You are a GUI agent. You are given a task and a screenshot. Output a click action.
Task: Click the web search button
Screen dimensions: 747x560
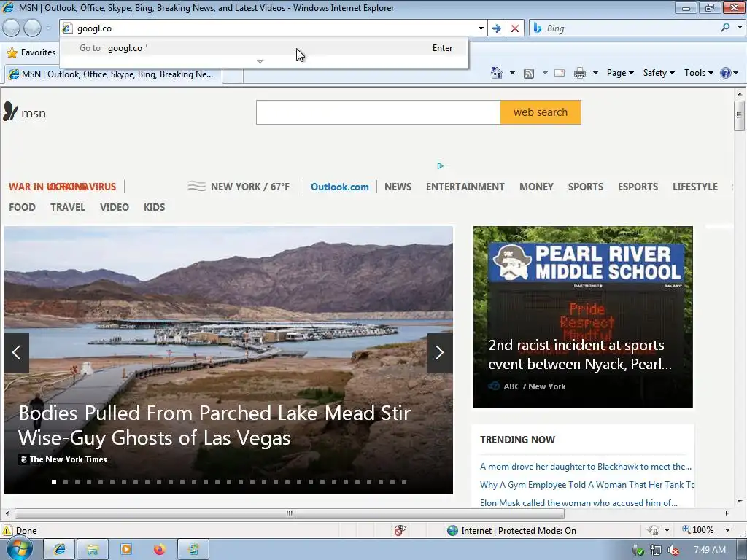point(541,112)
